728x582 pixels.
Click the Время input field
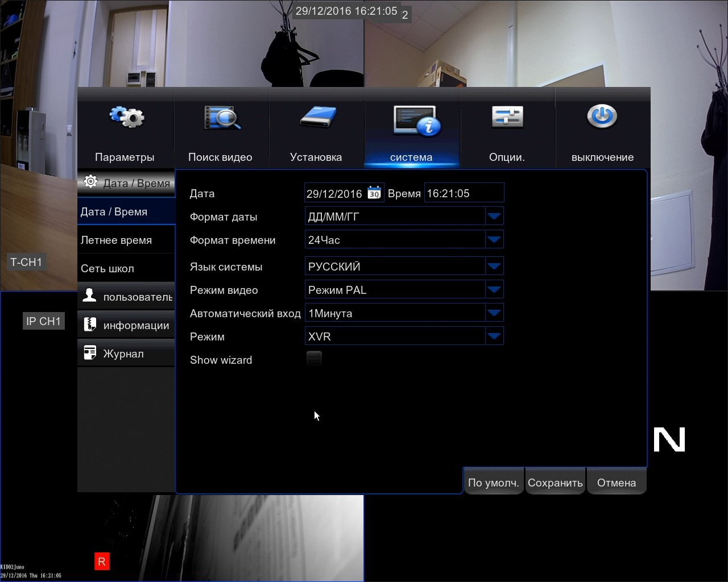pyautogui.click(x=464, y=193)
